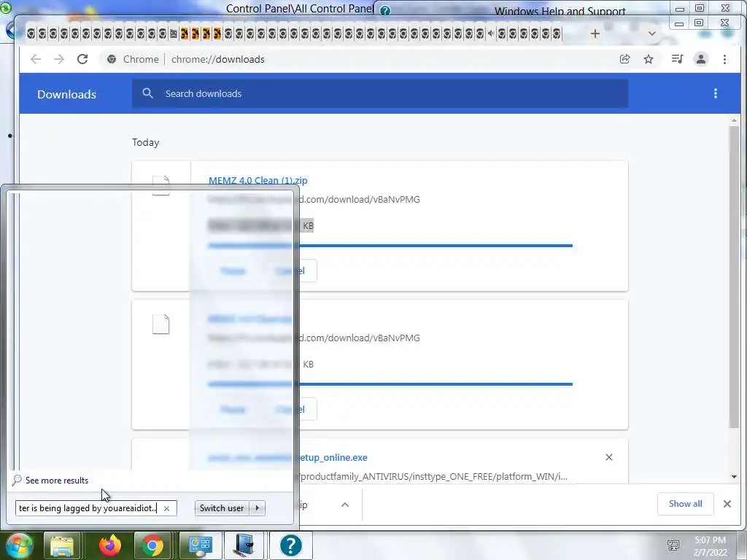The height and width of the screenshot is (560, 747).
Task: Switch to Chrome in the taskbar
Action: [152, 545]
